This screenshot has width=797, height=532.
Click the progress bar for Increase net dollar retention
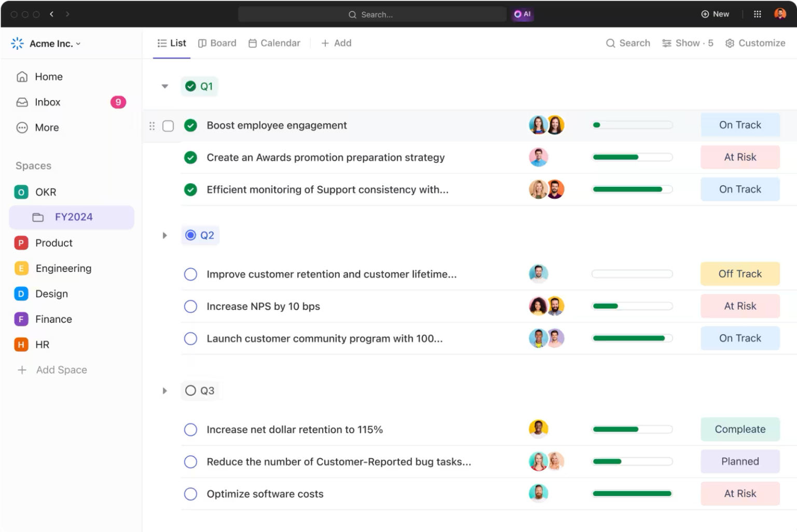(631, 429)
